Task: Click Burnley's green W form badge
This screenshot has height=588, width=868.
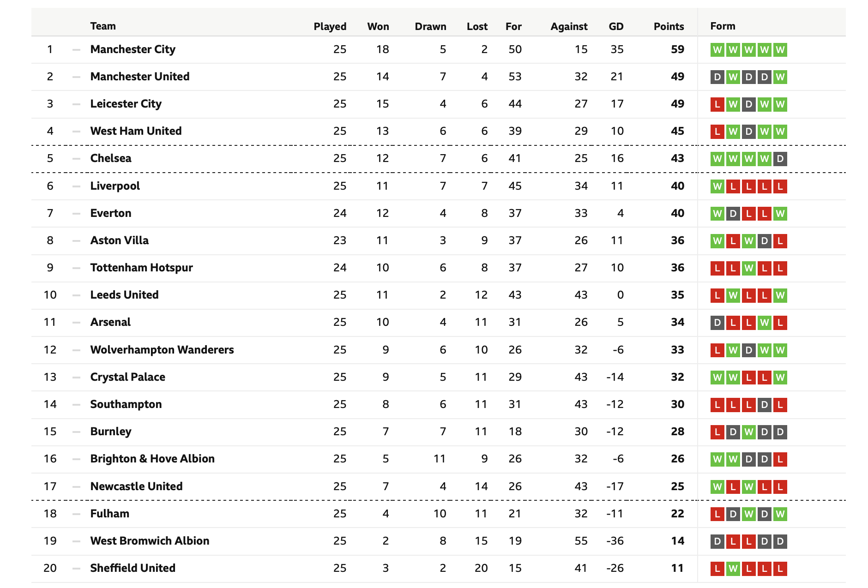Action: click(749, 432)
